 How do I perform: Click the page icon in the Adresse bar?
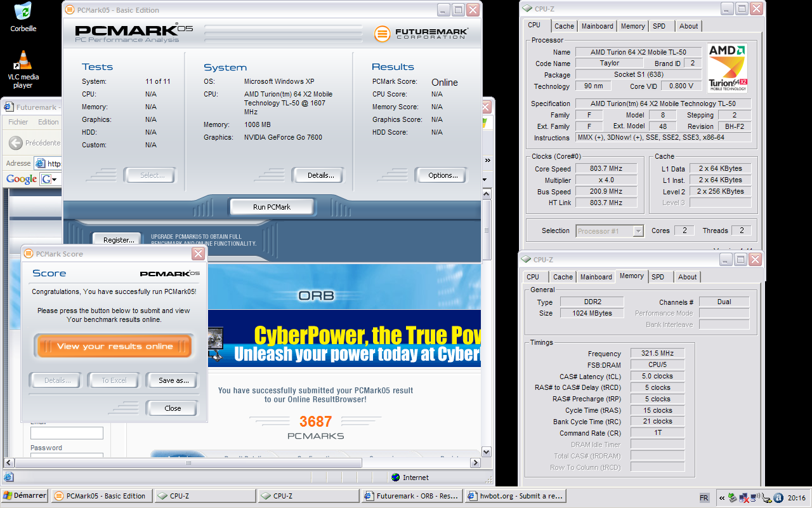point(40,163)
